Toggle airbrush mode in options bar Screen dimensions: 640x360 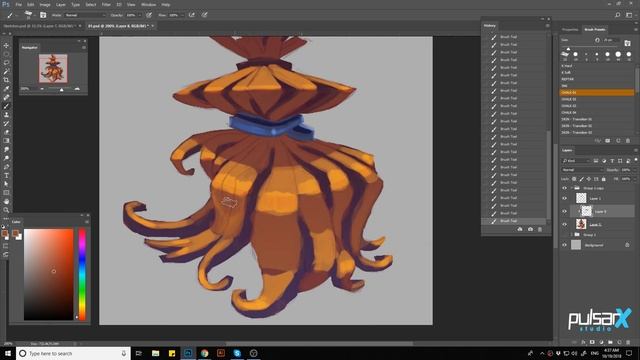click(192, 15)
